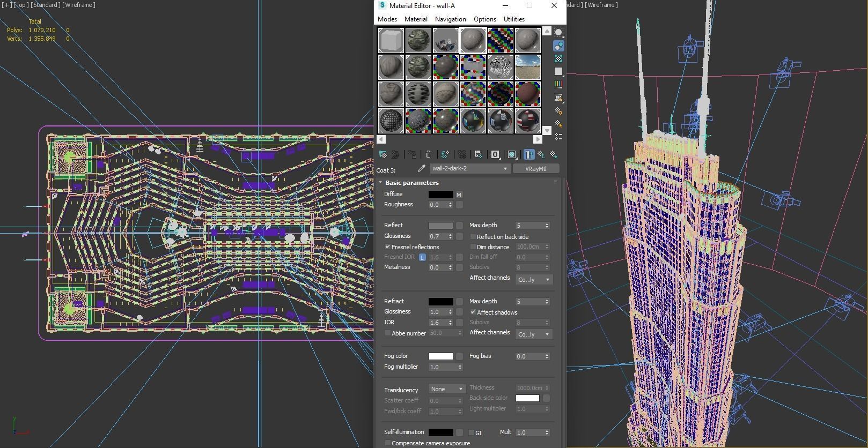
Task: Click Put to Library save icon
Action: pyautogui.click(x=478, y=154)
